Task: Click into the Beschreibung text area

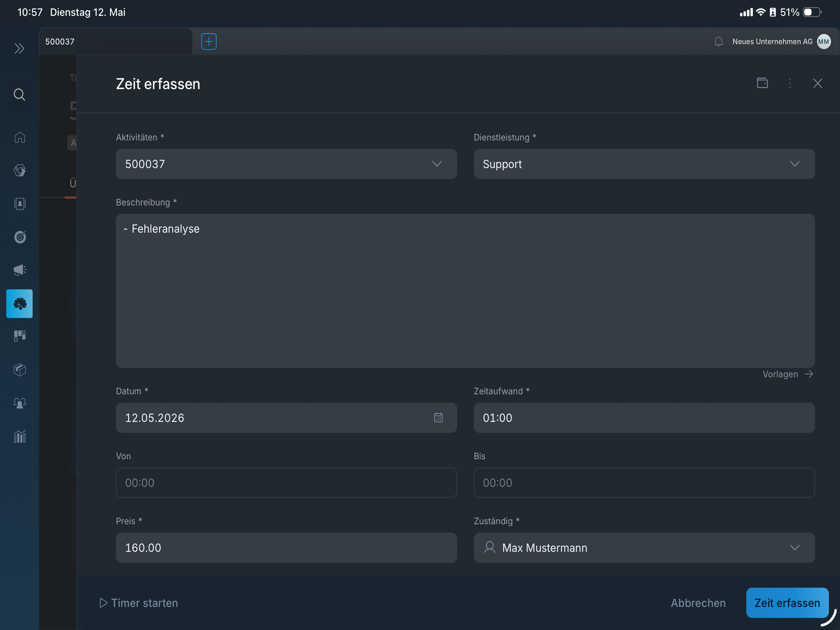Action: (x=465, y=291)
